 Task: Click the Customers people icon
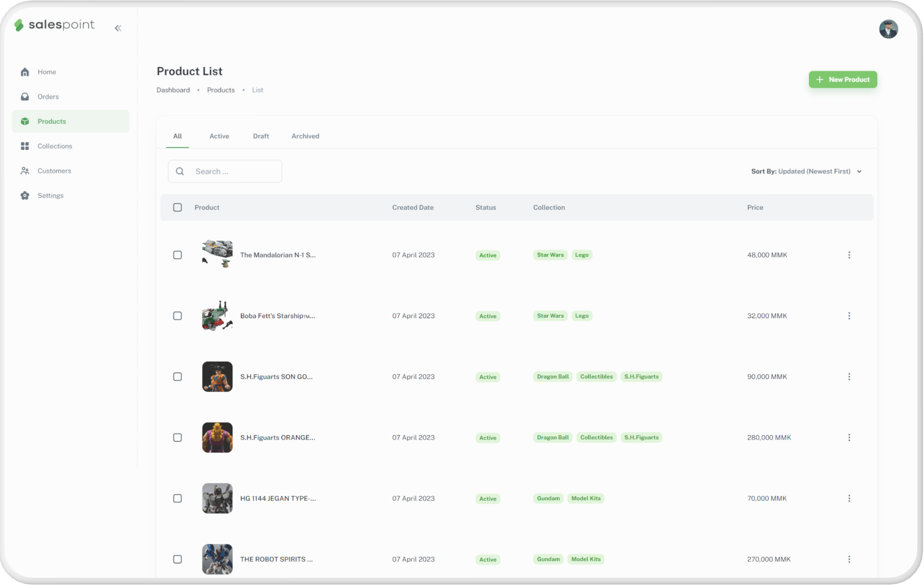click(25, 171)
